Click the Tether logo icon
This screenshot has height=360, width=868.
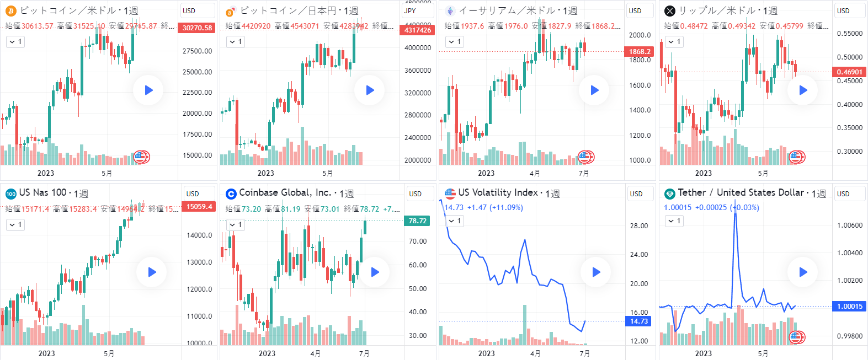pos(669,194)
